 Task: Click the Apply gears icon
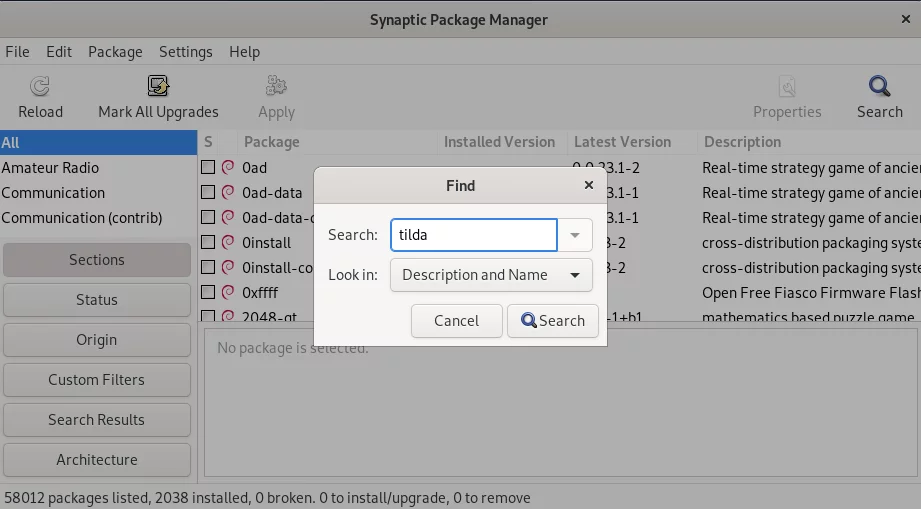click(276, 86)
